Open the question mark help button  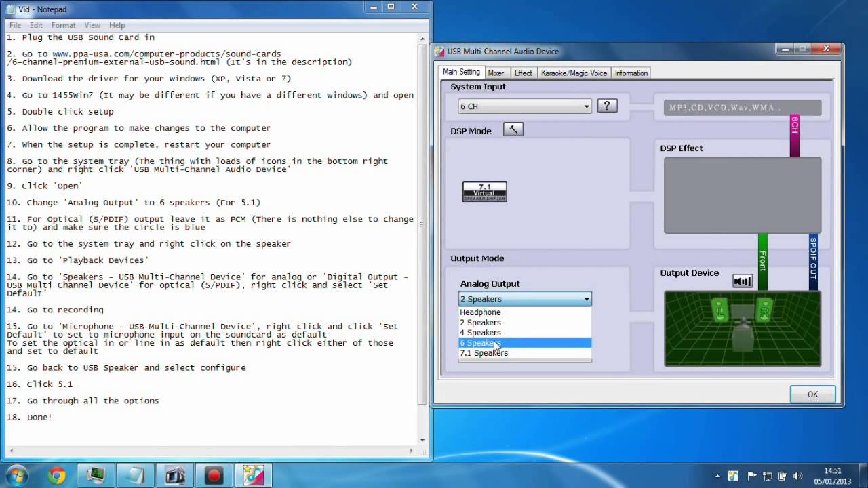607,106
